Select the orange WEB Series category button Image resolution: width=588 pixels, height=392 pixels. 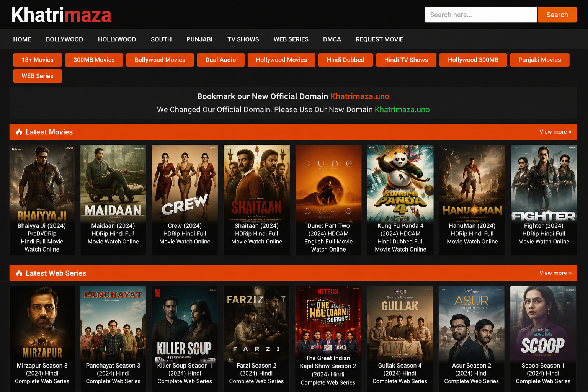point(38,76)
